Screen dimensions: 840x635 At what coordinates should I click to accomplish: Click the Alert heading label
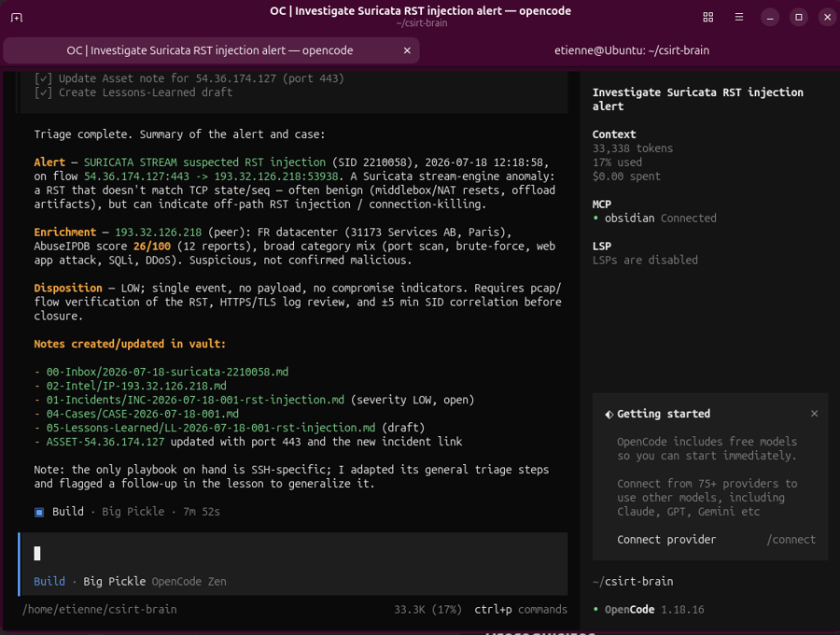(49, 162)
